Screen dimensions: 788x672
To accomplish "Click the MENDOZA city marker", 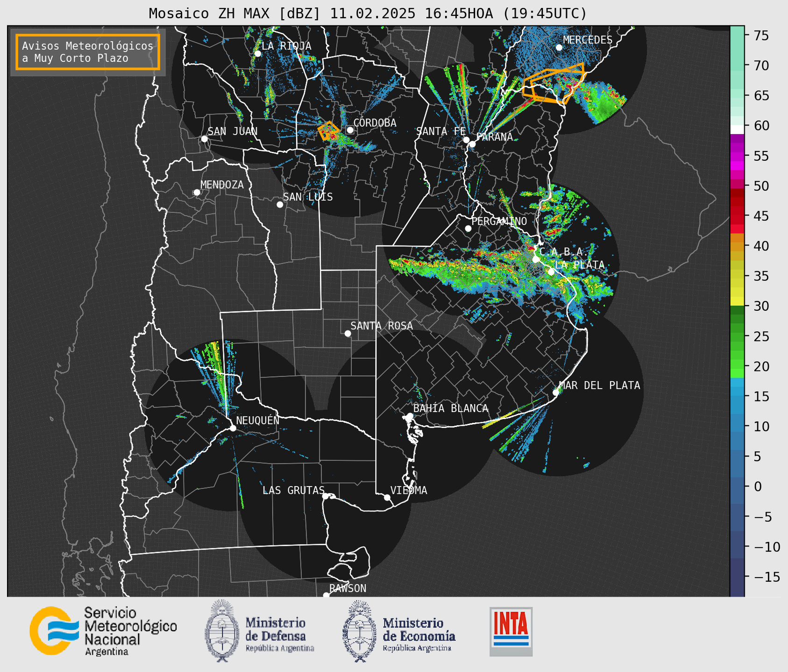I will (x=197, y=193).
